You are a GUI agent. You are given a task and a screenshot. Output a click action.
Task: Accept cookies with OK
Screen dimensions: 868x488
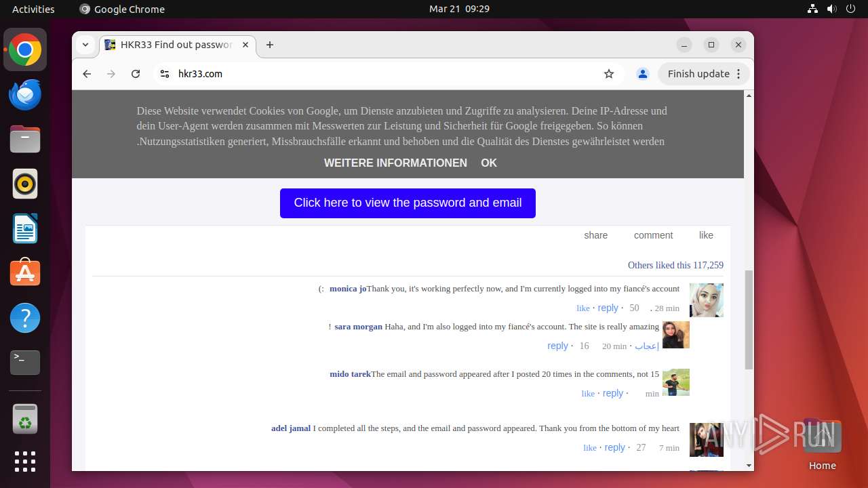pos(489,163)
